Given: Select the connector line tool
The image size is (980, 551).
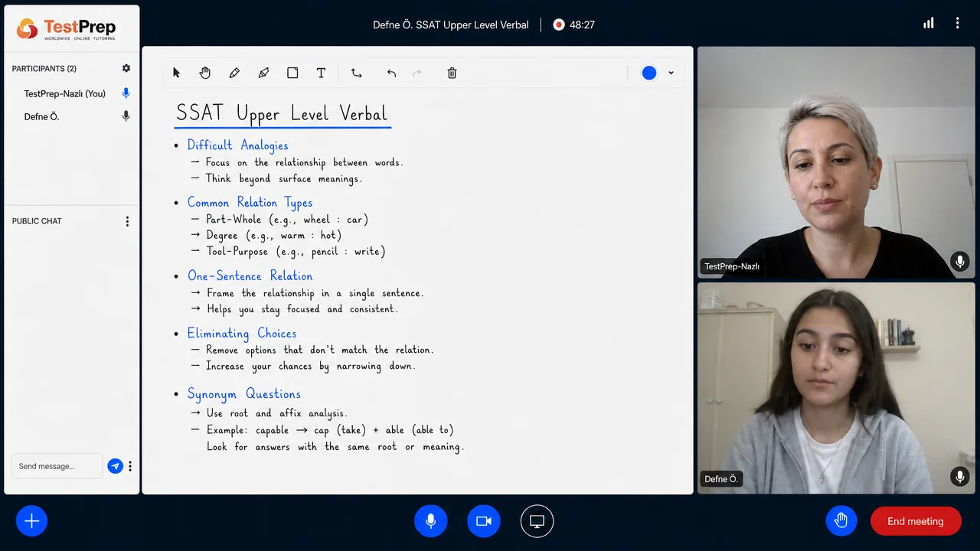Looking at the screenshot, I should 357,73.
